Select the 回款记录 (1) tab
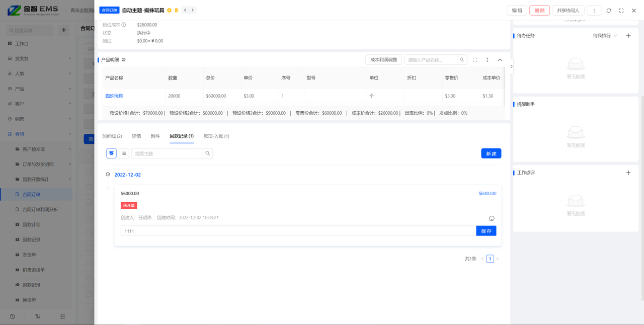This screenshot has width=644, height=325. point(182,136)
